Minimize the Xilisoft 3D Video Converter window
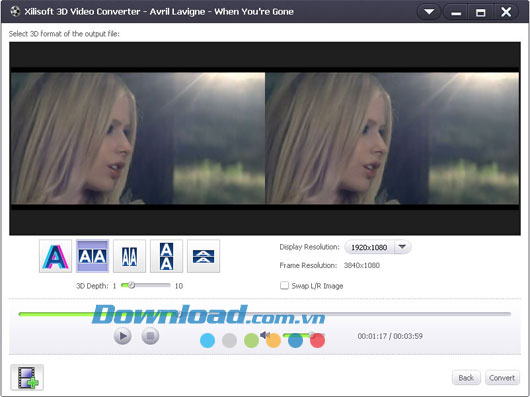This screenshot has height=397, width=530. [456, 12]
